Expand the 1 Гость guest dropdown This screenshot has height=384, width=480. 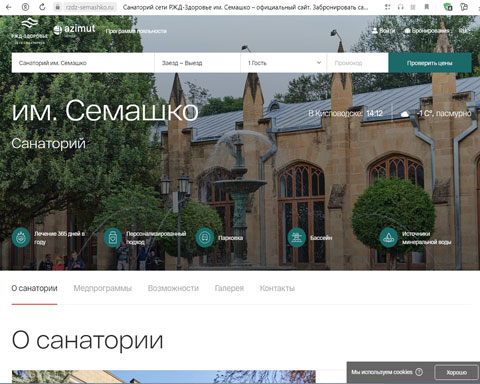click(x=284, y=63)
